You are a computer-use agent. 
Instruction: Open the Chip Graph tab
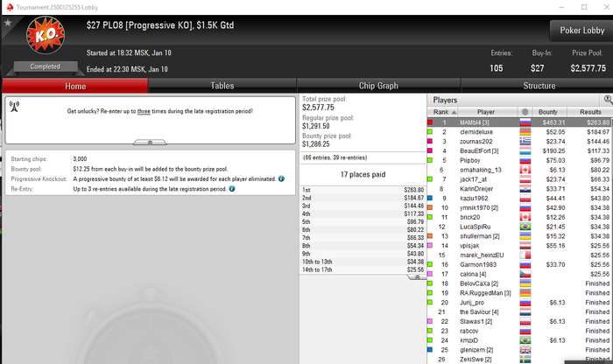tap(378, 86)
